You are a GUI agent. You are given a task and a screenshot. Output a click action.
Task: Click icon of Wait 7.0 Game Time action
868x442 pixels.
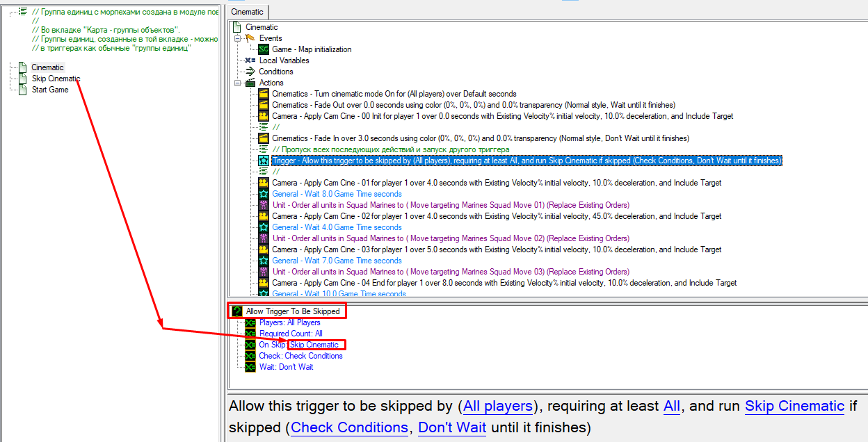tap(264, 261)
